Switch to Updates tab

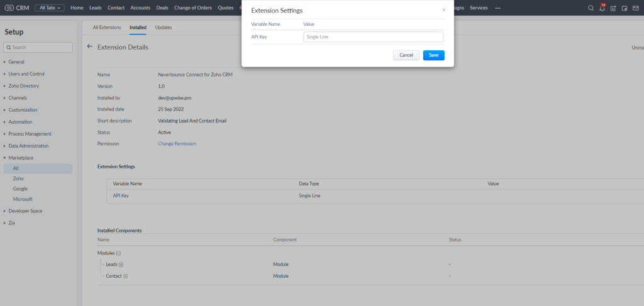[x=164, y=28]
